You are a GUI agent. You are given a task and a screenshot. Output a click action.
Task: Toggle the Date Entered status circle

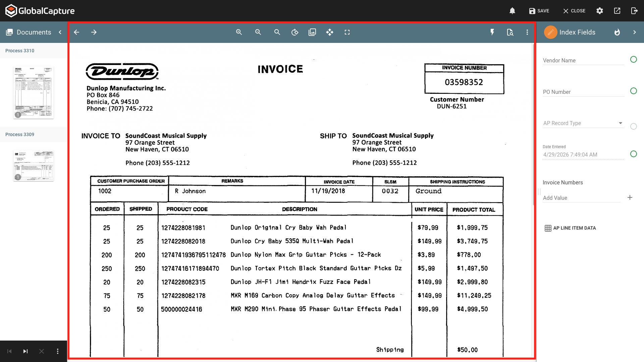point(634,154)
